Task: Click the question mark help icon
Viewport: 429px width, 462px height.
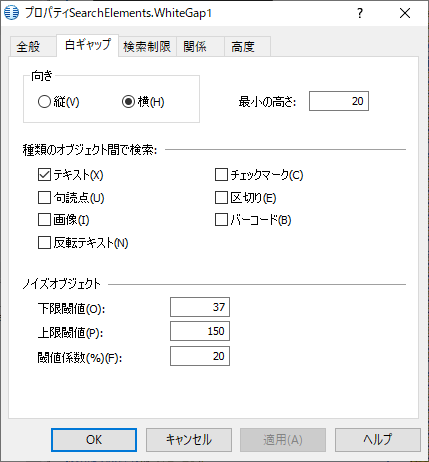Action: coord(360,13)
